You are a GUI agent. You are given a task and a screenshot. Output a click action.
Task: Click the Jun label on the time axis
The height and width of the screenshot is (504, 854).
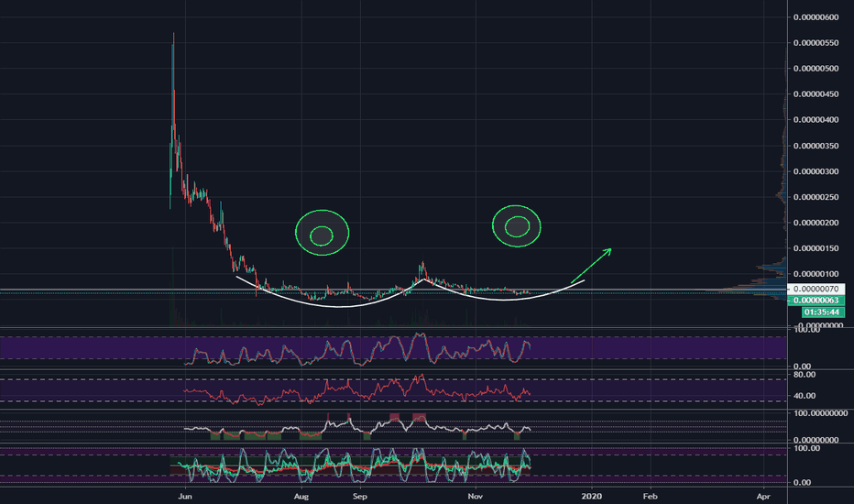(185, 497)
